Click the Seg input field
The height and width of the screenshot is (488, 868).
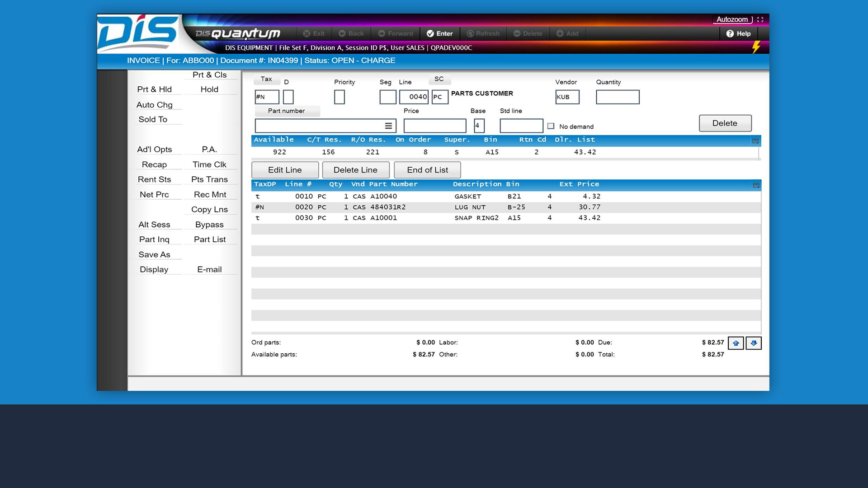click(x=388, y=97)
